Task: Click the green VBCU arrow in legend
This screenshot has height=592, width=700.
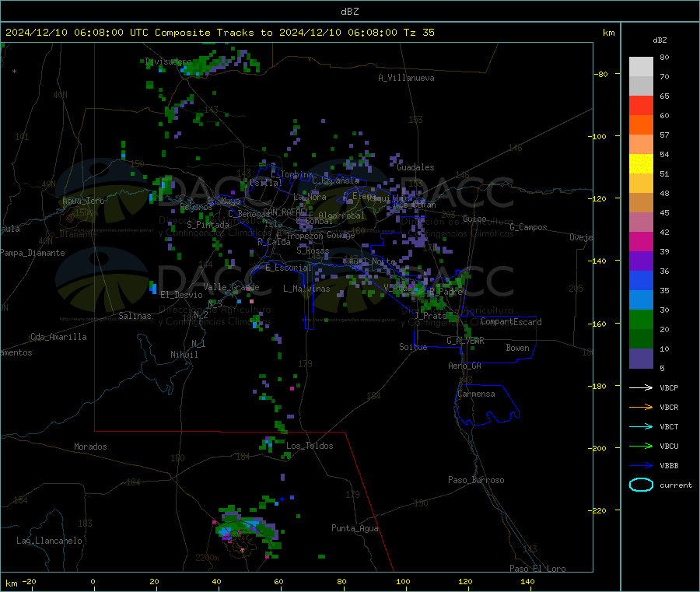Action: click(641, 446)
